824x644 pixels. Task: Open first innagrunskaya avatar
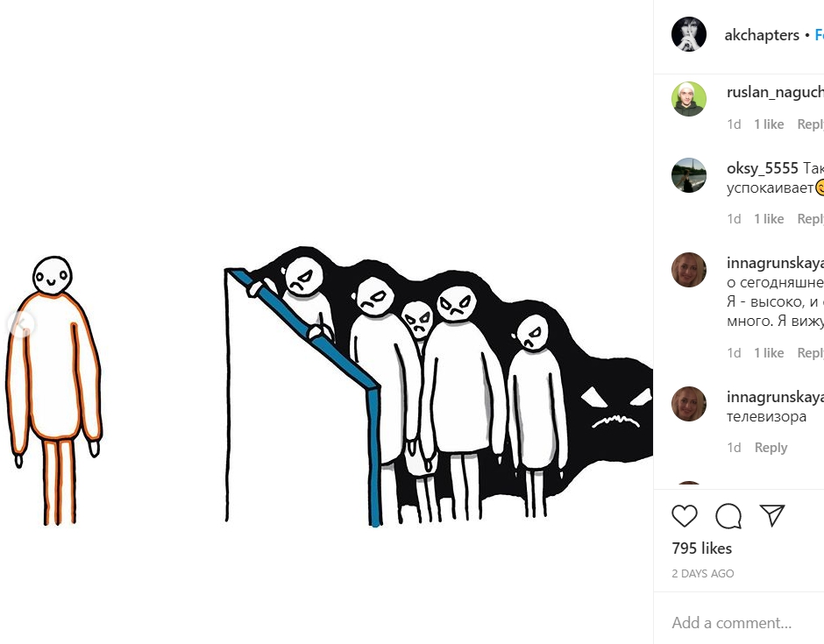click(x=688, y=270)
